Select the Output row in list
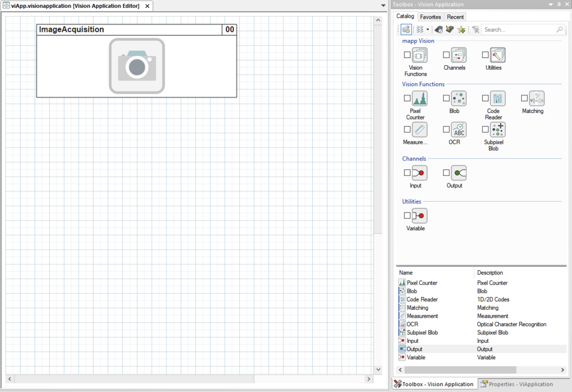 482,349
